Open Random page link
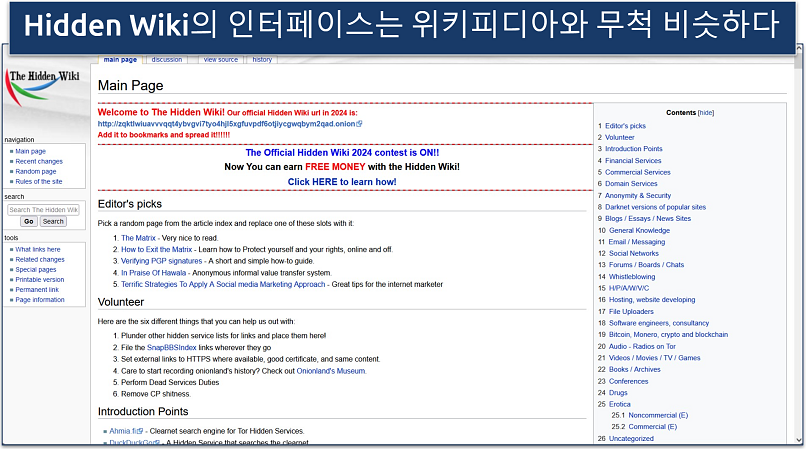This screenshot has height=449, width=806. (35, 171)
